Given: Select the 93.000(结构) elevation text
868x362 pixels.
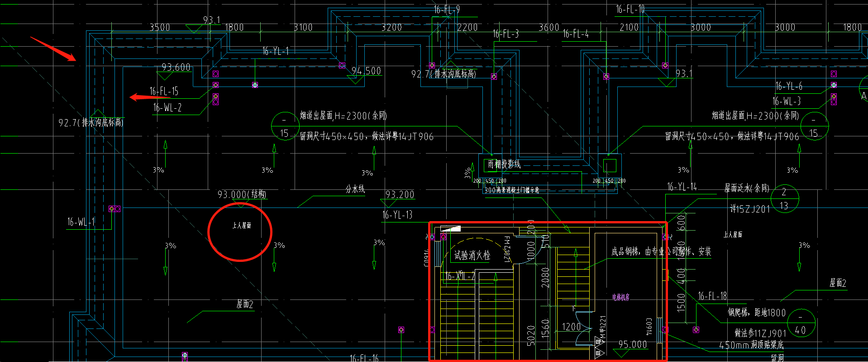Looking at the screenshot, I should point(242,194).
